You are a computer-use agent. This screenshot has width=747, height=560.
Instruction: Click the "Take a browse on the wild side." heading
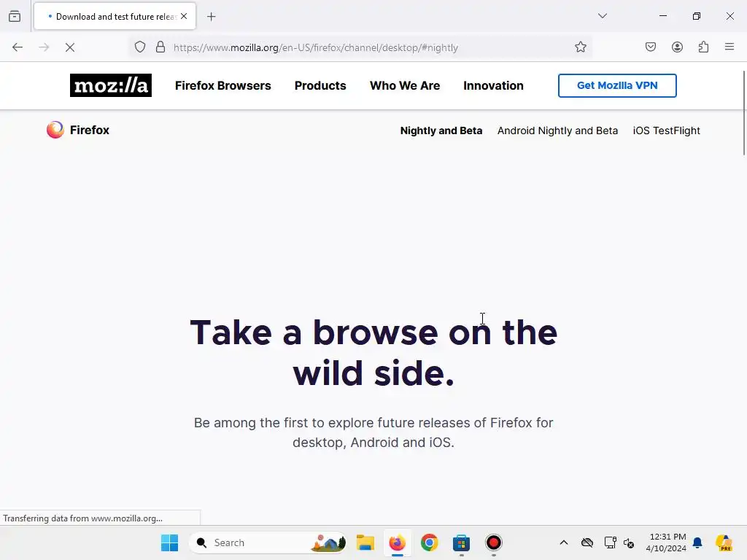click(x=373, y=352)
